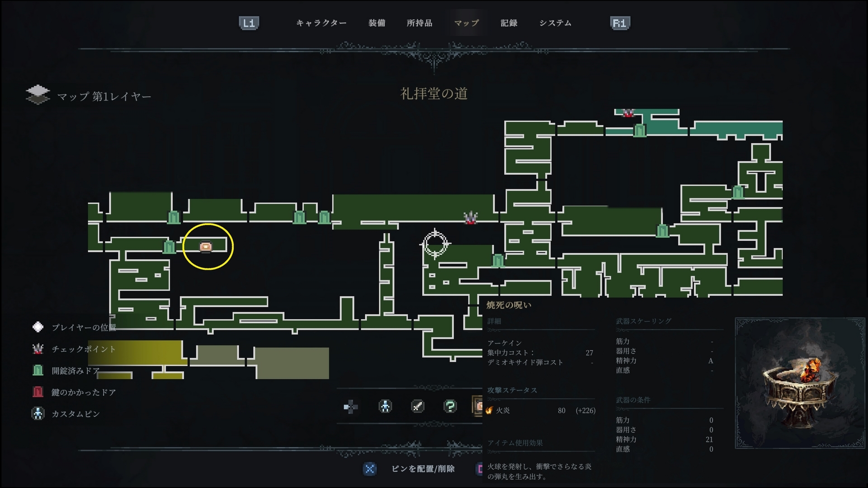
Task: Select the treasure chest inside the yellow circle
Action: coord(206,247)
